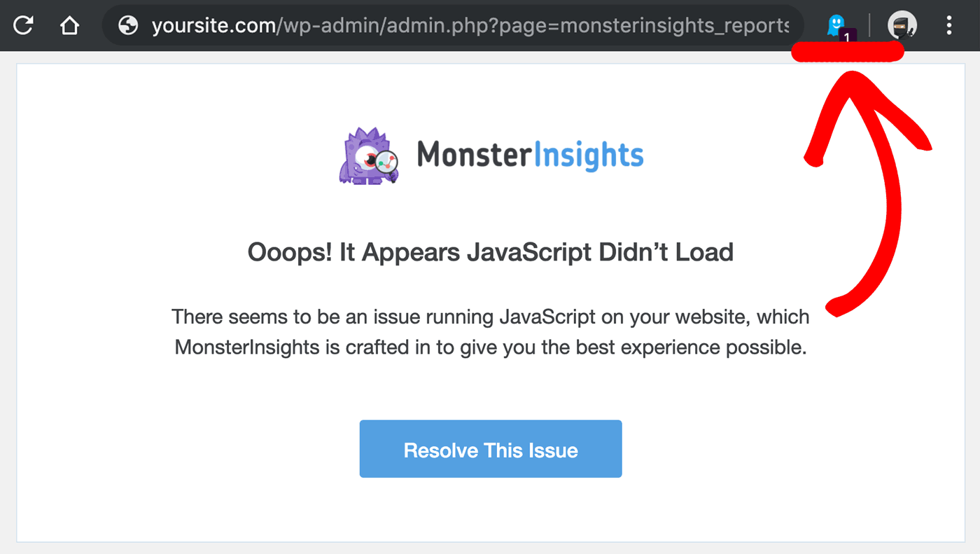Click the red-highlighted toolbar region
The image size is (980, 554).
(847, 51)
